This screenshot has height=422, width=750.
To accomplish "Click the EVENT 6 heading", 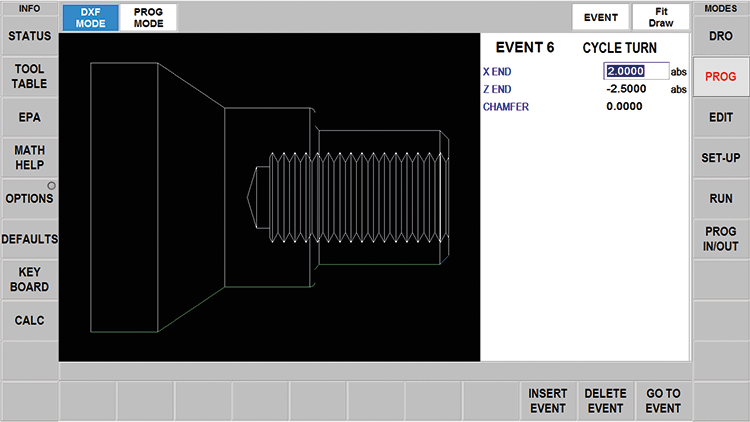I will pyautogui.click(x=525, y=47).
